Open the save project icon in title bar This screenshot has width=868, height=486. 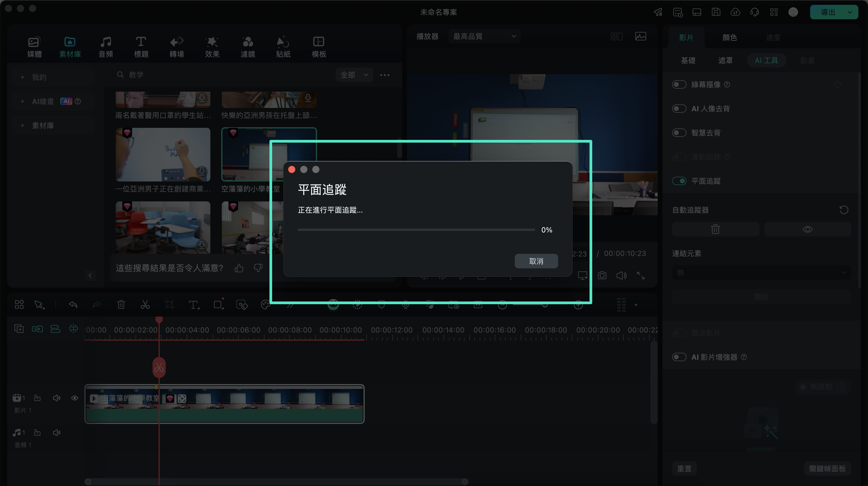[x=716, y=12]
